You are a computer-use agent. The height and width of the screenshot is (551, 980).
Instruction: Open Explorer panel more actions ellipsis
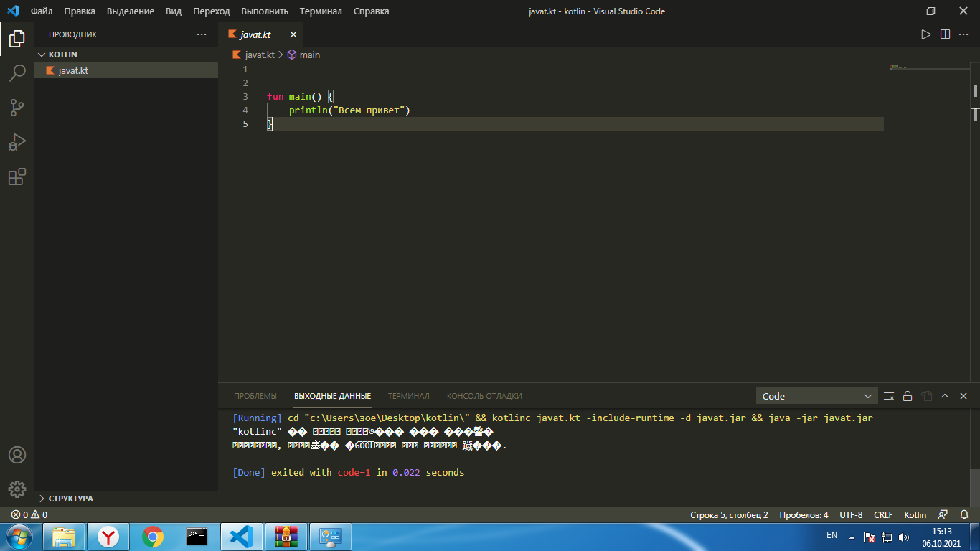tap(202, 34)
